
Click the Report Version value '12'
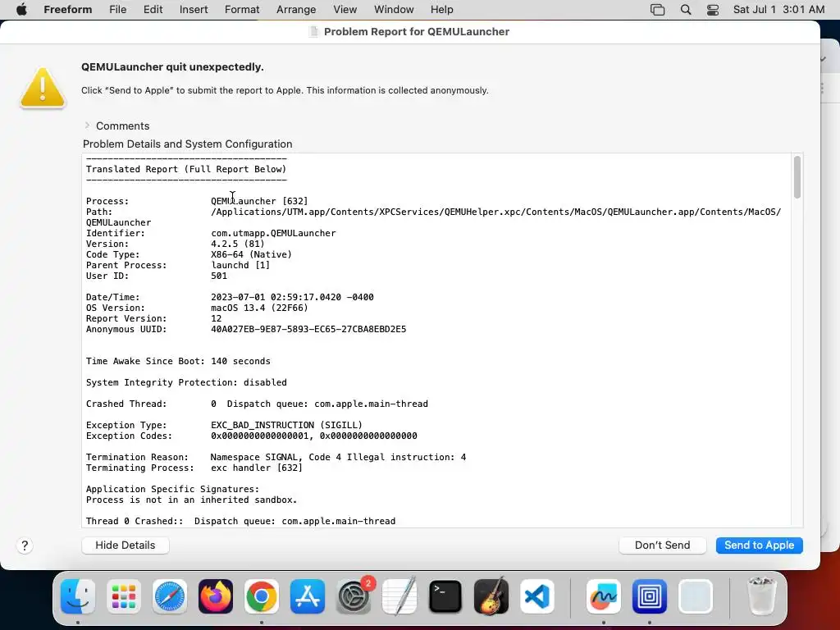216,319
